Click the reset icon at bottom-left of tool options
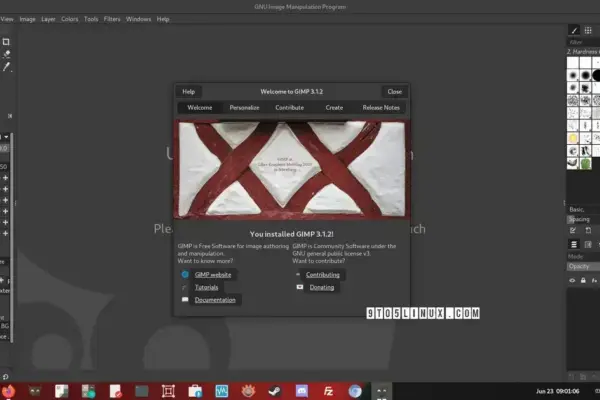The width and height of the screenshot is (600, 400). (5, 377)
